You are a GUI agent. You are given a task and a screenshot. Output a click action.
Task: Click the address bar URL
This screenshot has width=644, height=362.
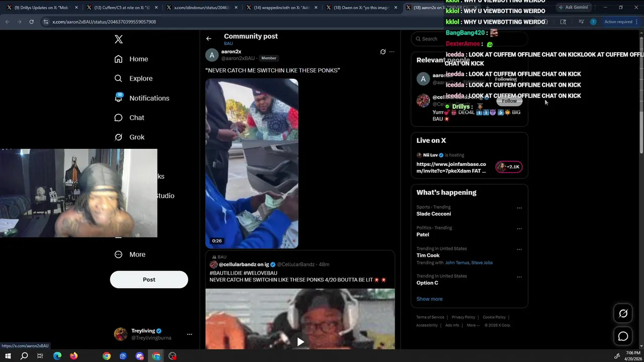[x=104, y=22]
